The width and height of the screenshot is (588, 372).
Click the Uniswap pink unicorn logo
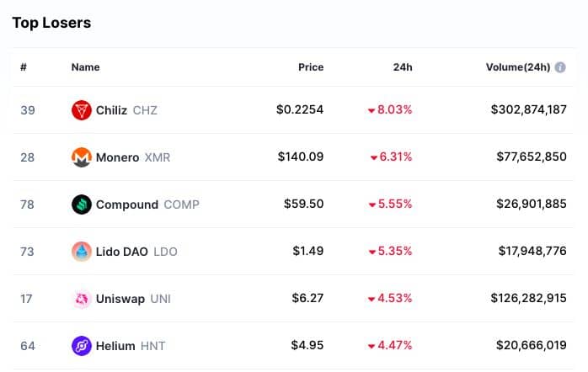pos(82,299)
